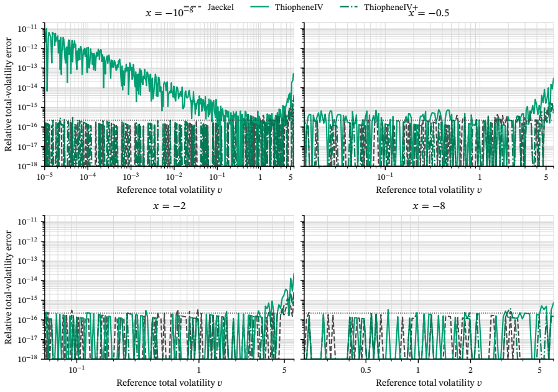558x392 pixels.
Task: Click the ThiopheneIV legend label
Action: 299,7
